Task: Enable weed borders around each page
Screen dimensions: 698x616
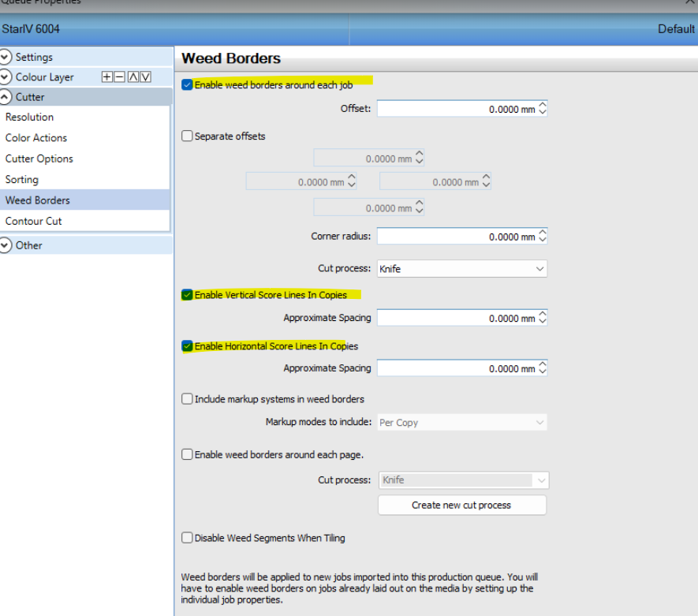Action: (x=187, y=454)
